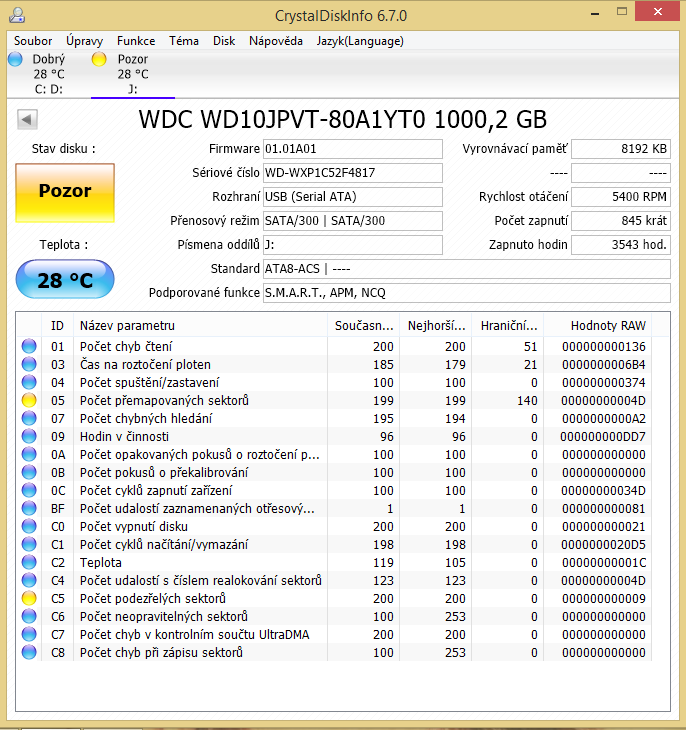The image size is (687, 730).
Task: Click the yellow status icon for row 05
Action: pyautogui.click(x=29, y=400)
